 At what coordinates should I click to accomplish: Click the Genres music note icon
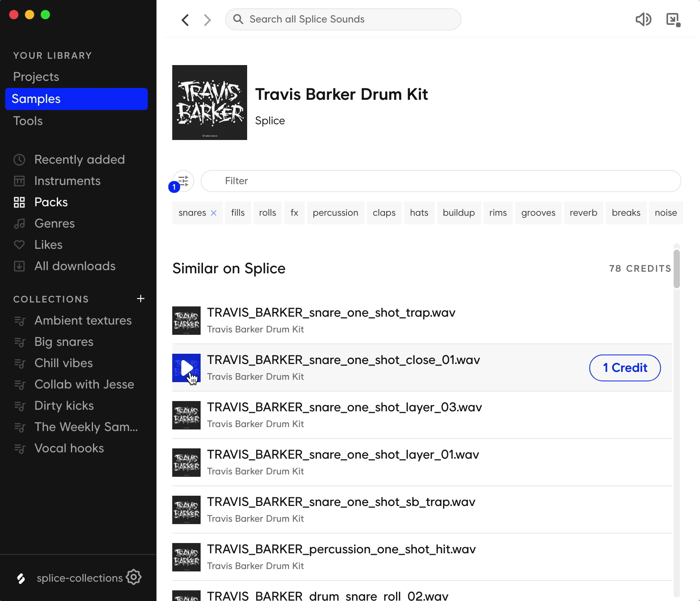(19, 224)
